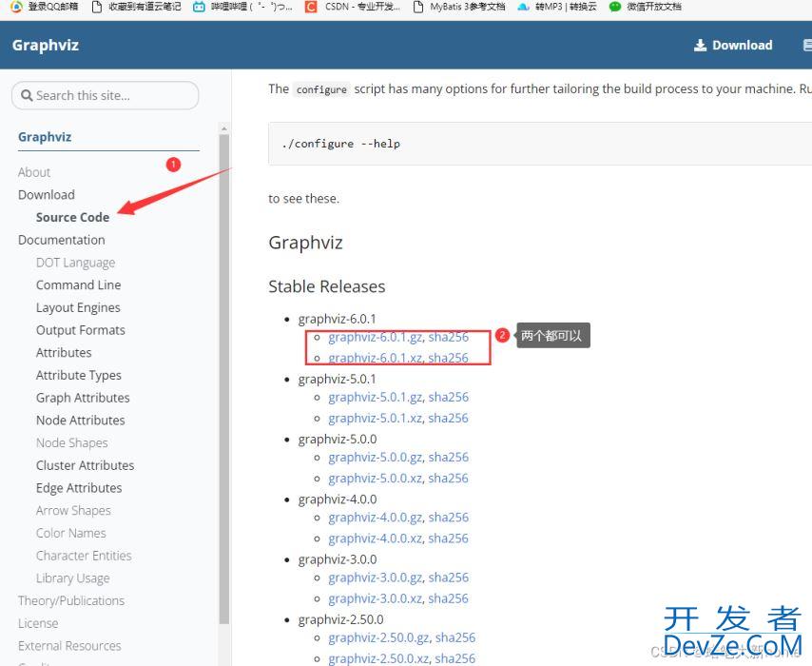This screenshot has width=812, height=666.
Task: Open Layout Engines page
Action: pos(78,308)
